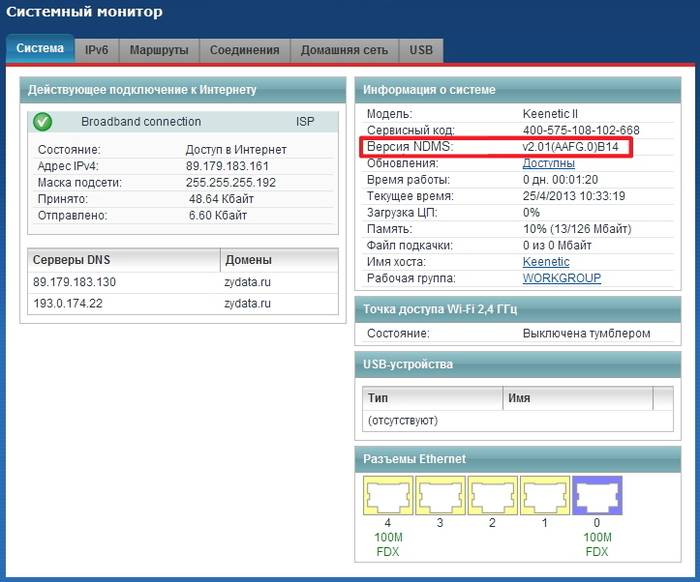Click Ethernet port 3 icon
Image resolution: width=700 pixels, height=582 pixels.
[438, 495]
